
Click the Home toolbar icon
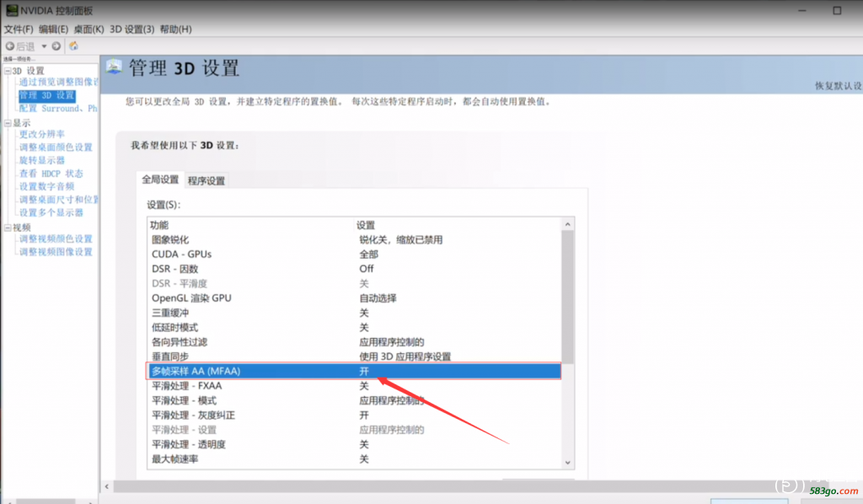[74, 46]
